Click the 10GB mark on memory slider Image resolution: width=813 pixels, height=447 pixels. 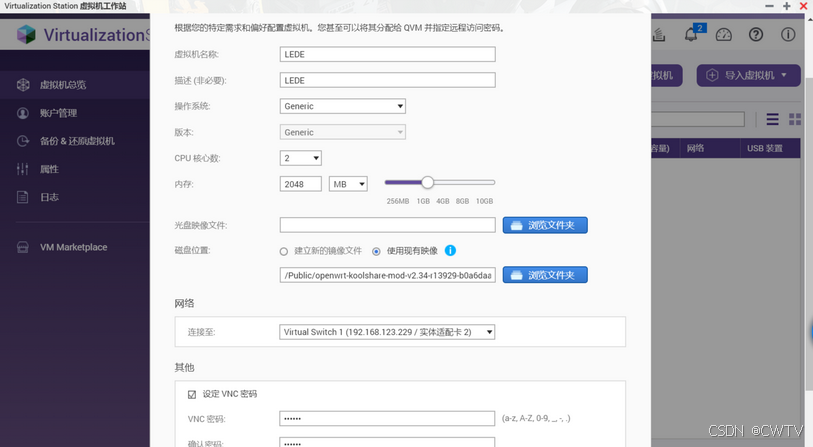pyautogui.click(x=484, y=201)
